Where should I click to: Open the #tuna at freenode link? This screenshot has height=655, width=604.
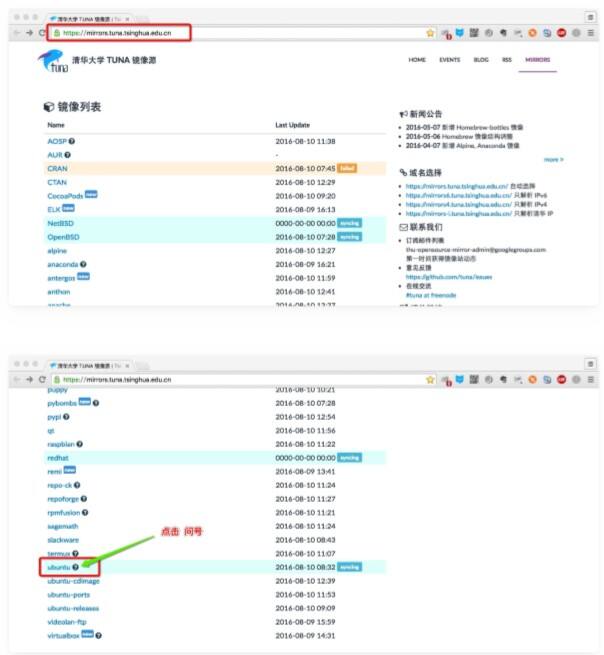431,295
